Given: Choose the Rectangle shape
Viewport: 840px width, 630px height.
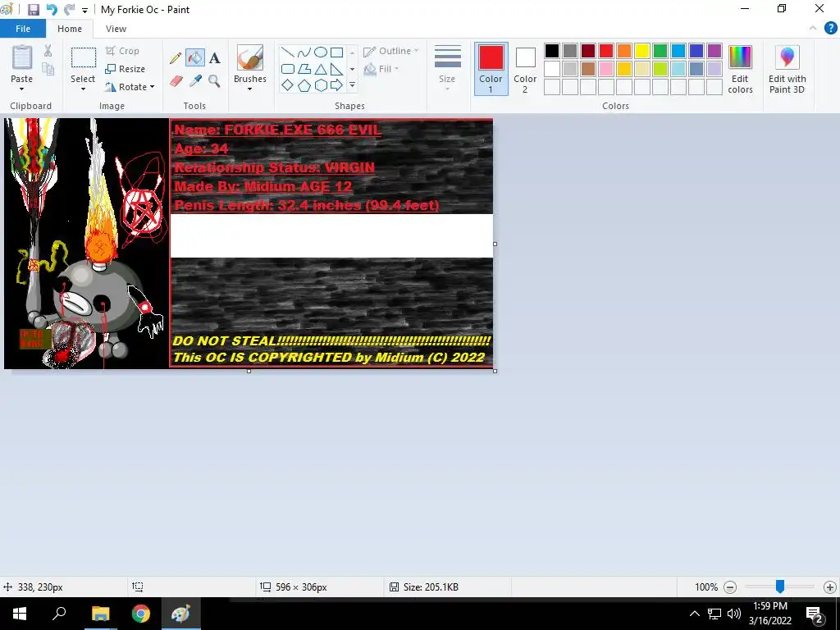Looking at the screenshot, I should pyautogui.click(x=336, y=52).
